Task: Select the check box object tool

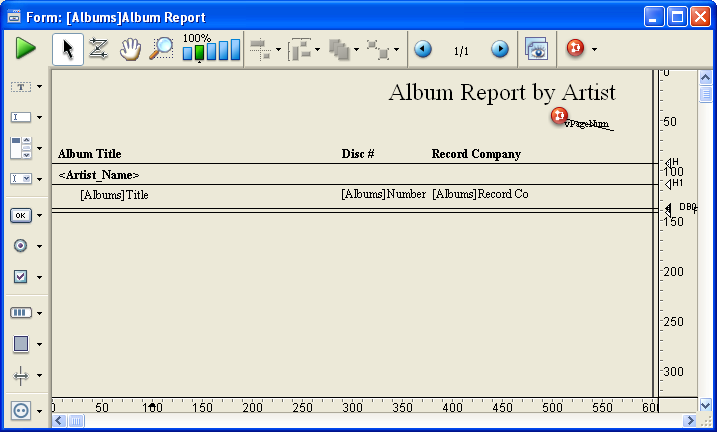Action: pyautogui.click(x=20, y=277)
